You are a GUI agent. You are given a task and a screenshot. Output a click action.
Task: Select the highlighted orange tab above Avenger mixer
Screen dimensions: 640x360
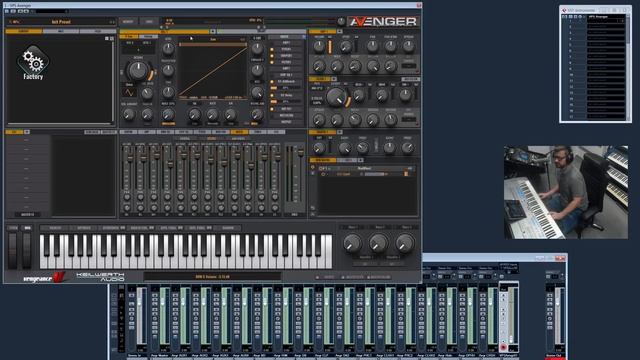(x=239, y=132)
